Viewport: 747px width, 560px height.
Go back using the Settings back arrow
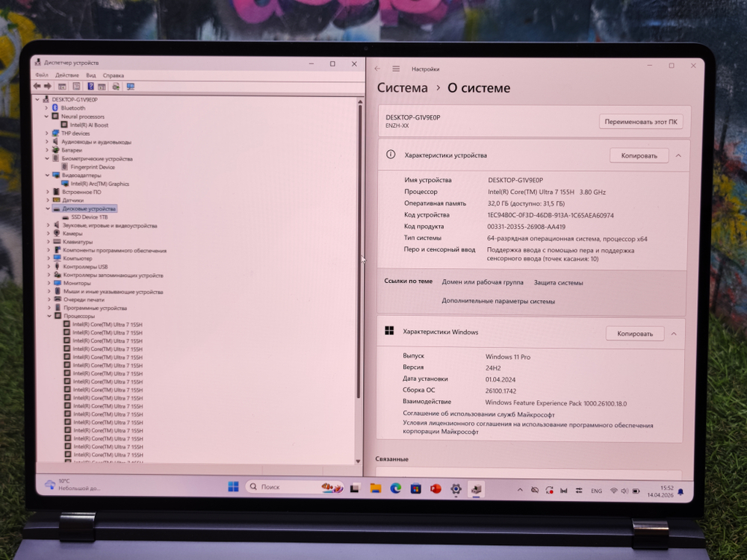[378, 69]
